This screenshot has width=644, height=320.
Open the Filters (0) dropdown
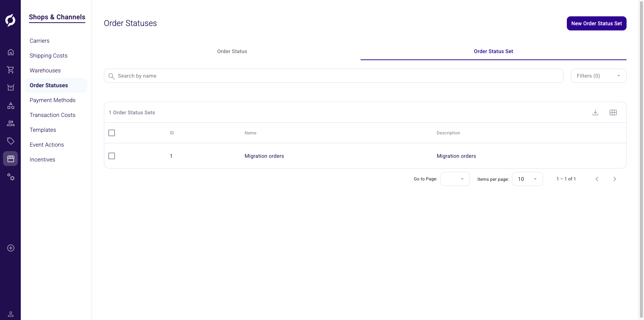click(x=598, y=76)
